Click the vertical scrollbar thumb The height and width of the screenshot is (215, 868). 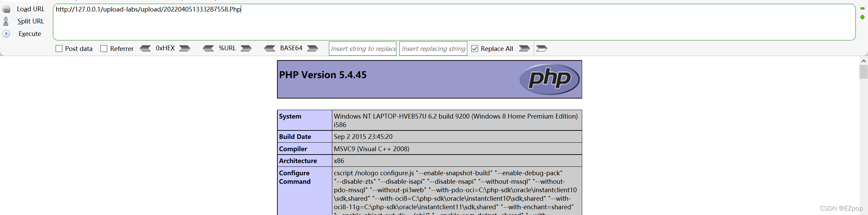point(864,72)
